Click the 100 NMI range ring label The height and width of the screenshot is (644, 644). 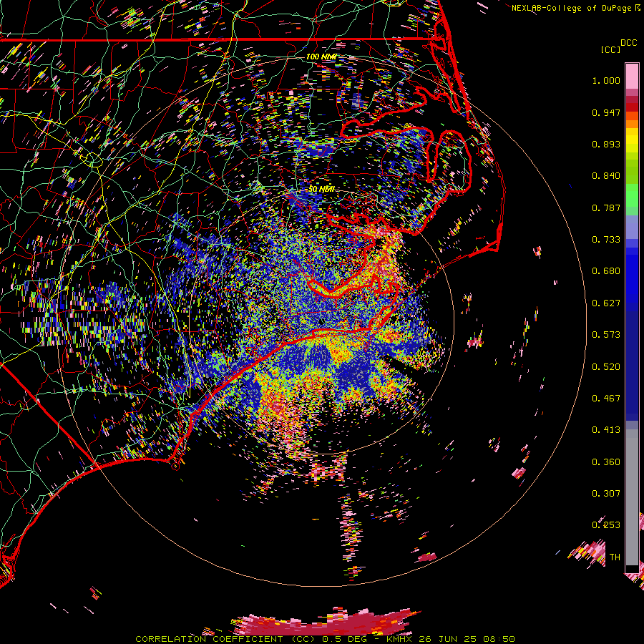point(321,57)
